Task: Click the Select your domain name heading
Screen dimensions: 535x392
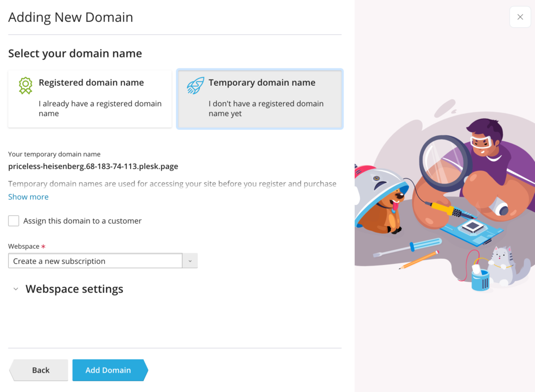Action: 75,54
